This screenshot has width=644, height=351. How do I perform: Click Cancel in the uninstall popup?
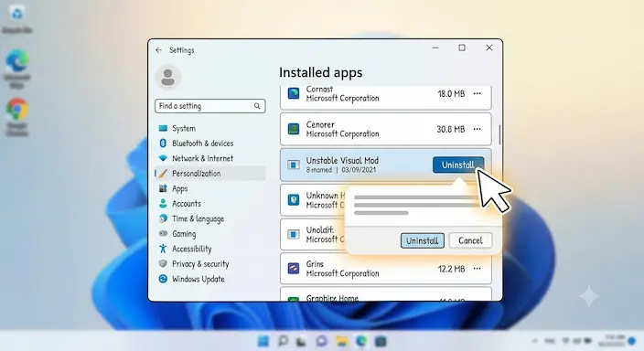470,240
